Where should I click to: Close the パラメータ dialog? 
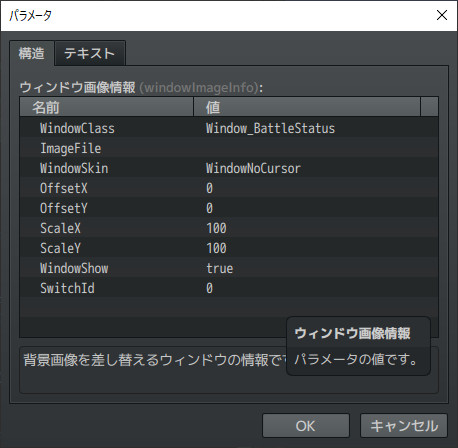(x=442, y=15)
